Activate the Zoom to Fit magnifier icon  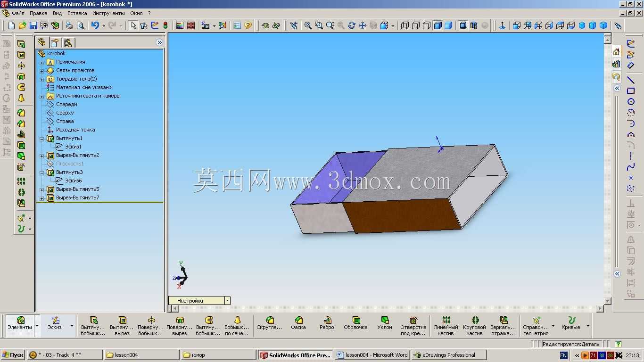click(x=308, y=25)
